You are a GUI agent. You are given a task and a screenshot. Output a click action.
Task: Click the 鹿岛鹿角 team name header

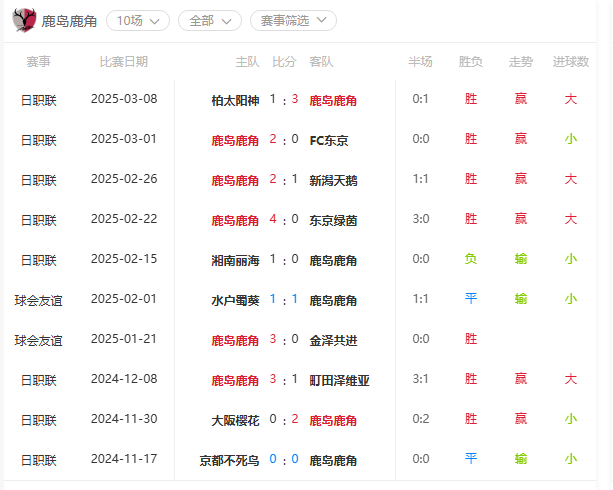pyautogui.click(x=69, y=21)
